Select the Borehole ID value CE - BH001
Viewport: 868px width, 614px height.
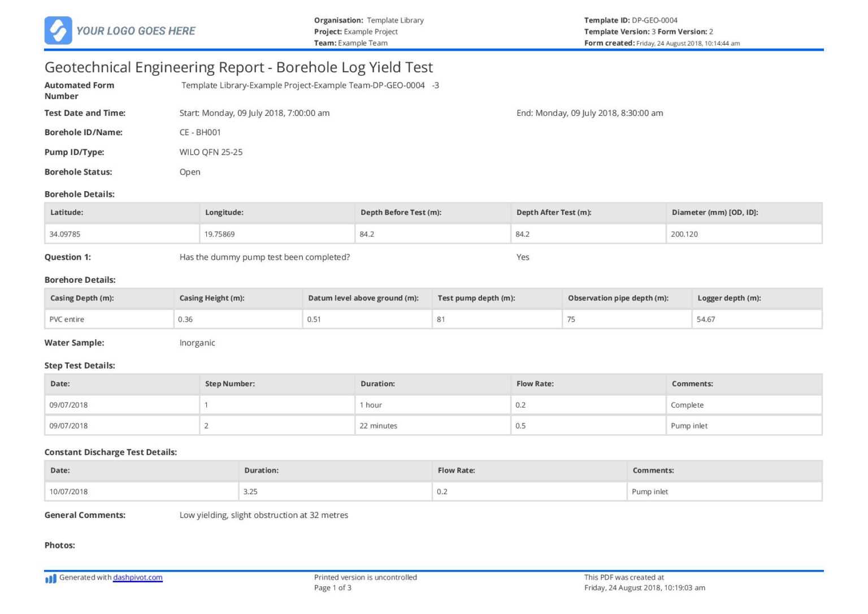coord(199,132)
